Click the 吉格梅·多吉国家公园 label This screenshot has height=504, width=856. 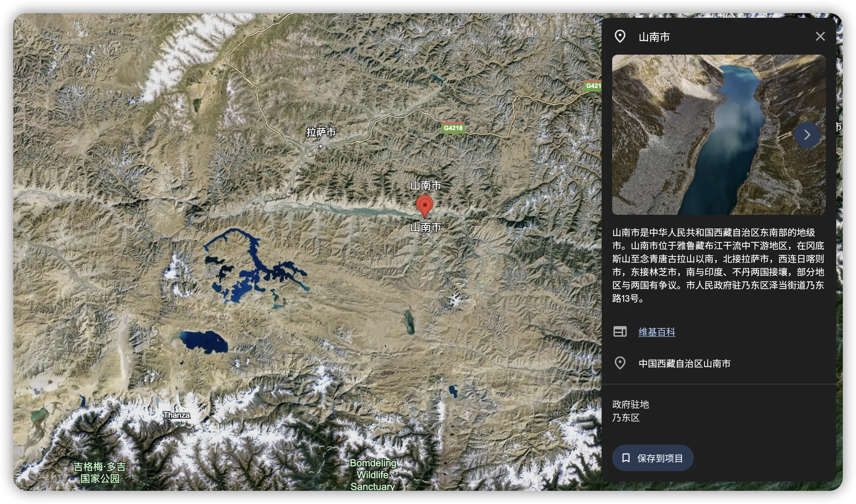pos(100,472)
